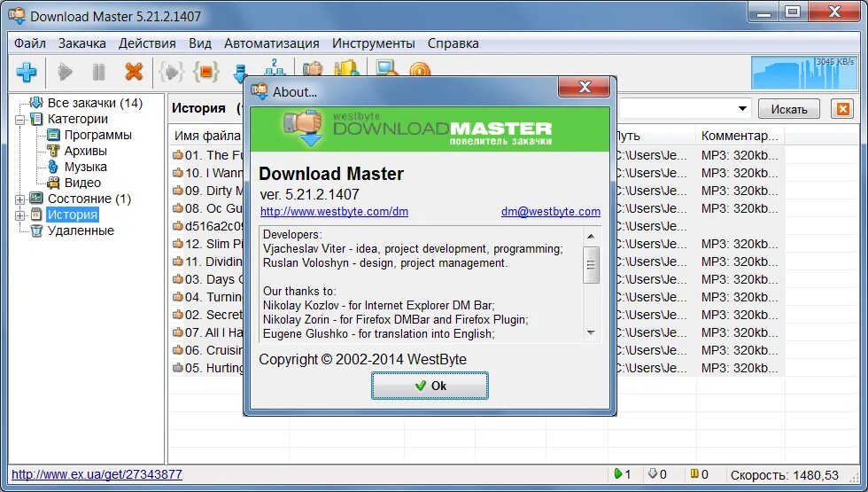Screen dimensions: 868x492
Task: Select history row starting with 09. Dirty
Action: 207,191
